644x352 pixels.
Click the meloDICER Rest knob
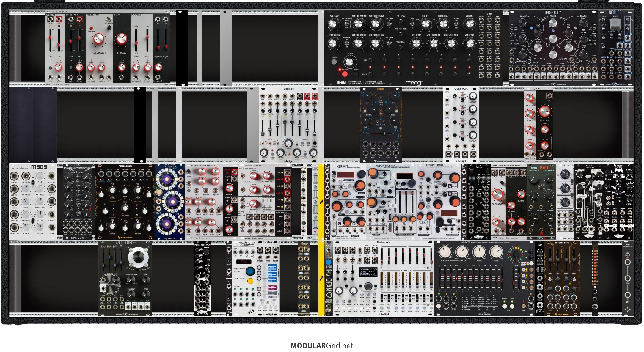click(x=496, y=252)
